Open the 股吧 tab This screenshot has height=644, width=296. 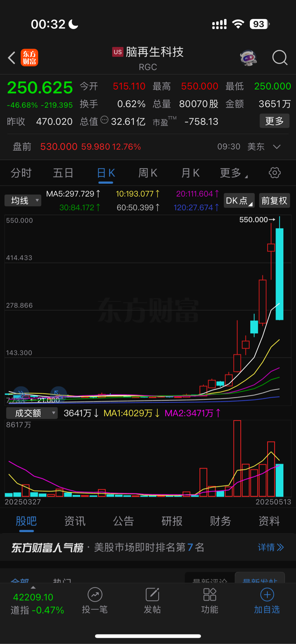point(26,521)
